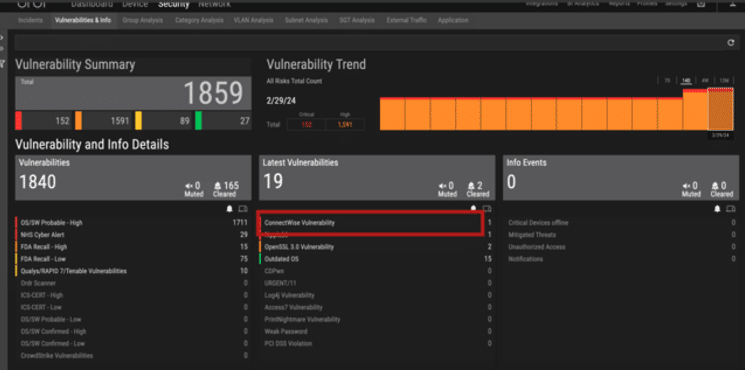The image size is (745, 370).
Task: Open the filter funnel icon in left sidebar
Action: pos(2,63)
